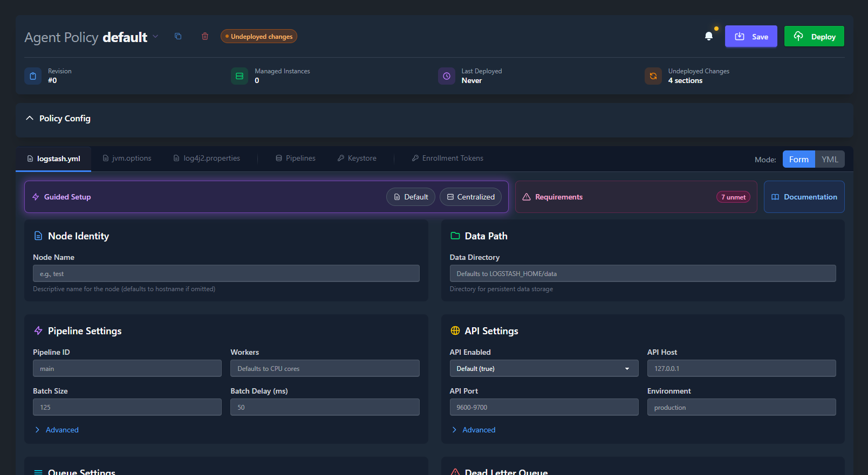Focus the Environment input field
Viewport: 868px width, 475px height.
click(742, 407)
